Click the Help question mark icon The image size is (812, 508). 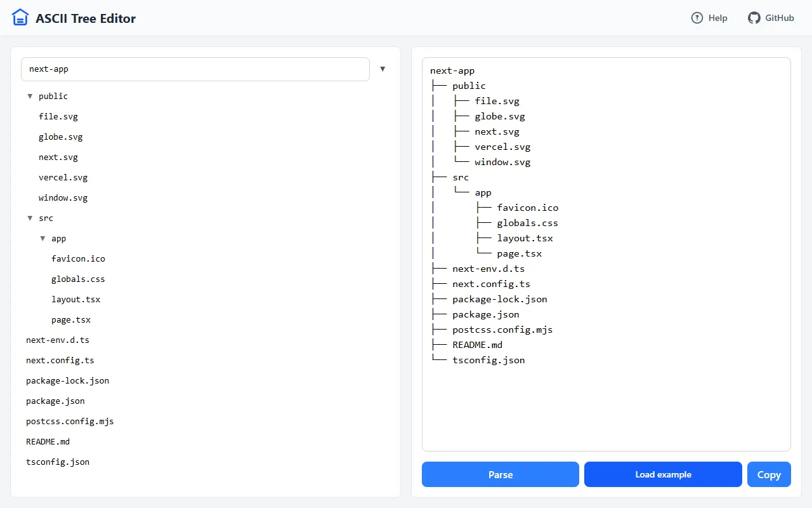697,18
